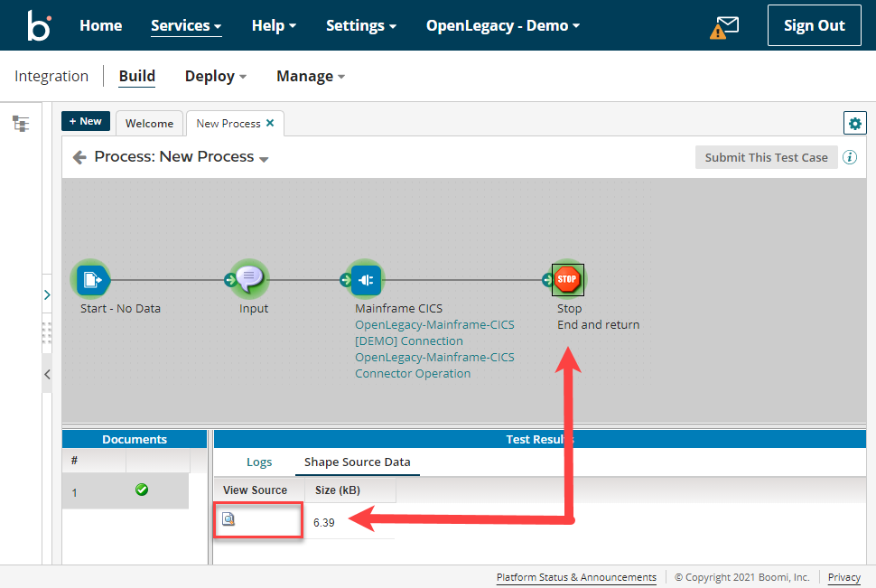Click the back arrow next to Process: New Process
876x588 pixels.
(79, 156)
